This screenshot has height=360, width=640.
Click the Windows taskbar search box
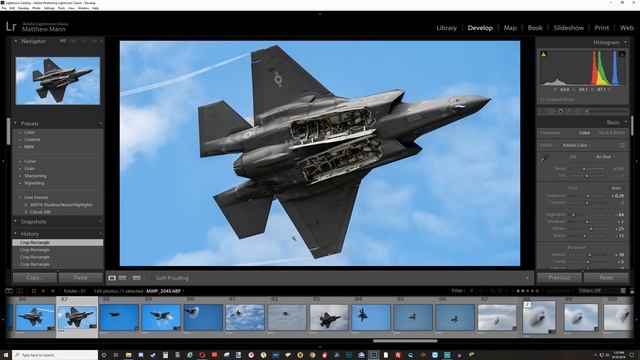tap(55, 355)
